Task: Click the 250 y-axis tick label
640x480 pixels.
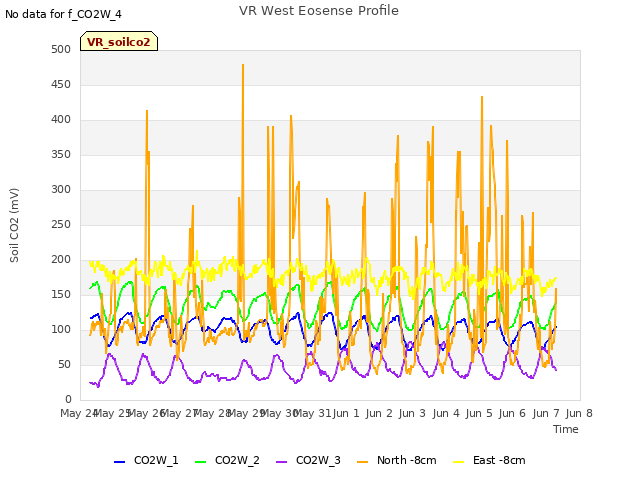Action: [61, 224]
